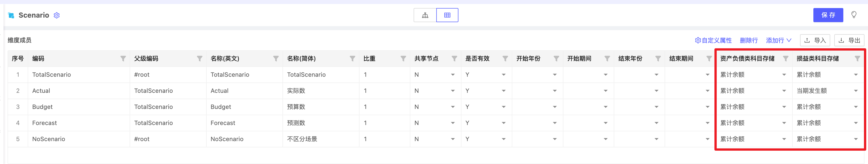The width and height of the screenshot is (868, 164).
Task: Open 共享节点 dropdown for TotalScenario row
Action: point(453,75)
